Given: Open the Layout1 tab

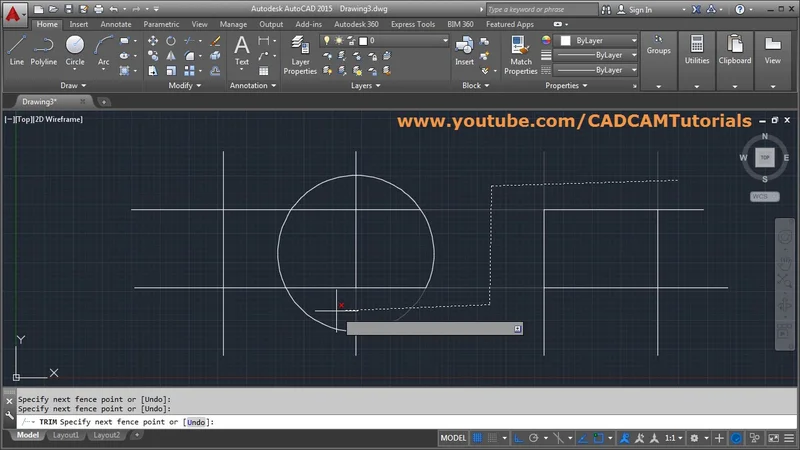Looking at the screenshot, I should tap(65, 436).
